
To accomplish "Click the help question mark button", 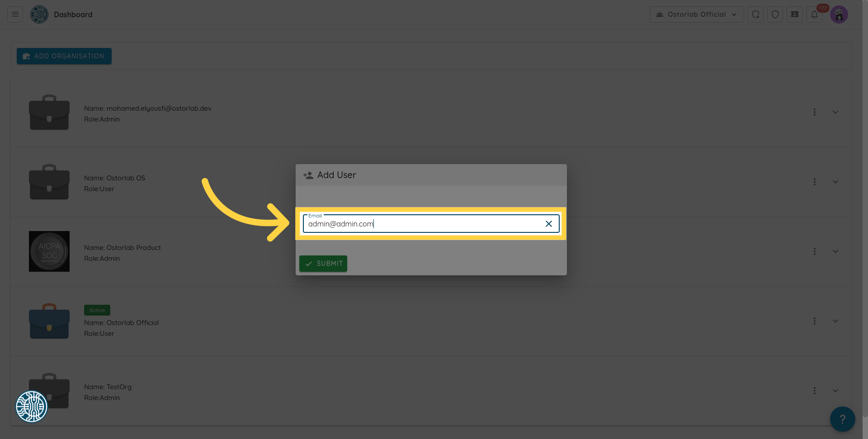I will 842,419.
